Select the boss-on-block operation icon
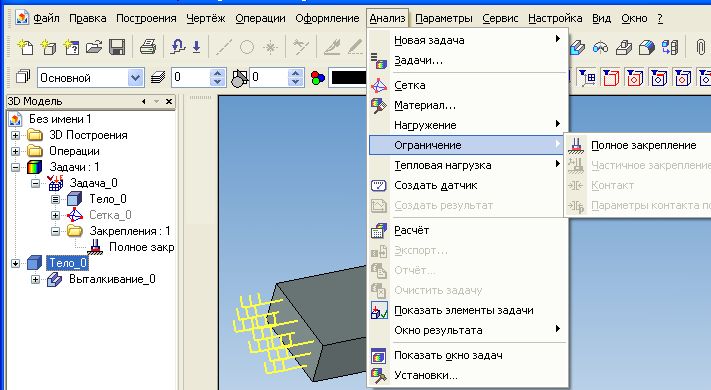Screen dimensions: 711x390 pyautogui.click(x=624, y=47)
